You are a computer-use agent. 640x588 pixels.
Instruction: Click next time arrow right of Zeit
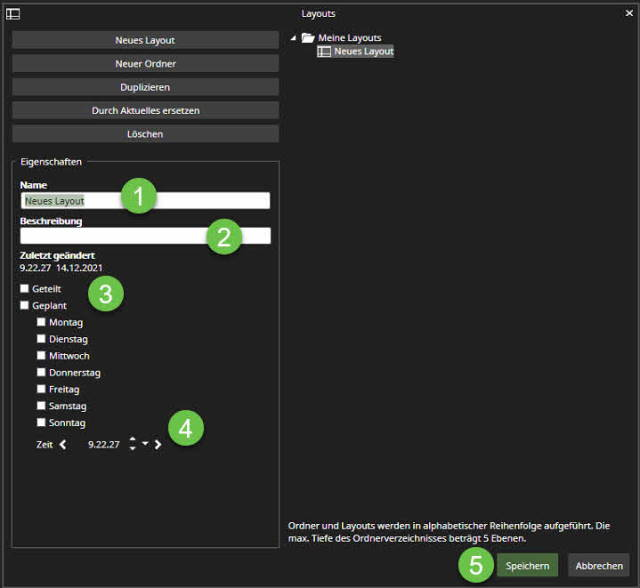tap(158, 444)
